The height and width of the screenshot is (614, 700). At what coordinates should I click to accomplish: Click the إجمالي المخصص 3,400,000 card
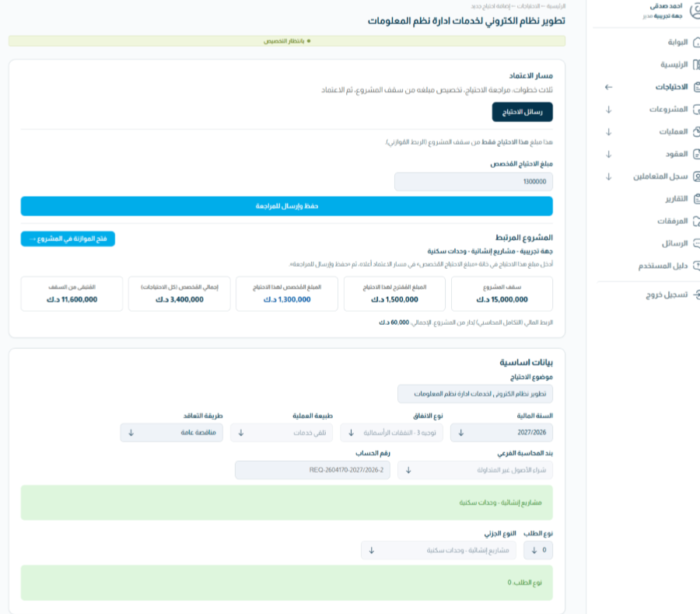coord(180,294)
